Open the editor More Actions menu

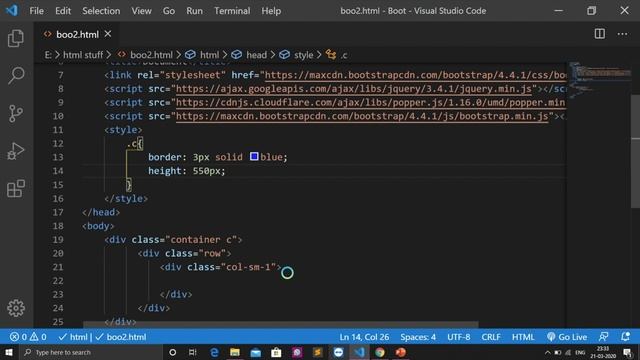click(622, 34)
